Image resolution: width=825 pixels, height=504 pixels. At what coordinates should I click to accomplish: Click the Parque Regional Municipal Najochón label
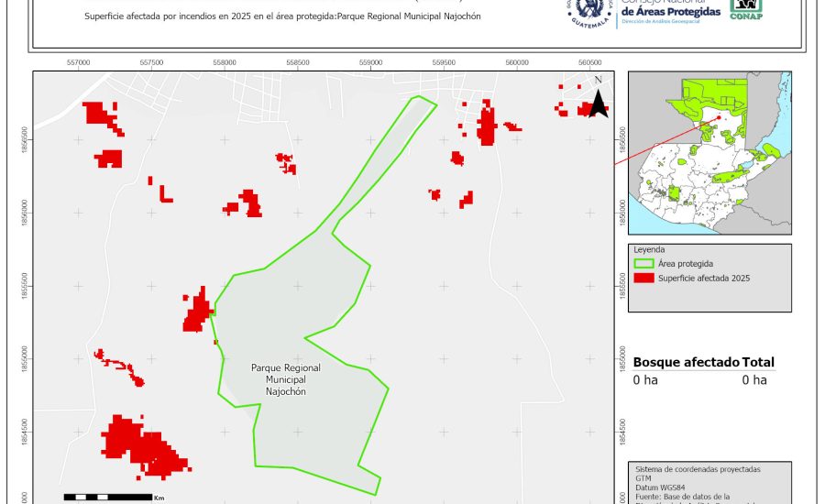click(x=285, y=378)
